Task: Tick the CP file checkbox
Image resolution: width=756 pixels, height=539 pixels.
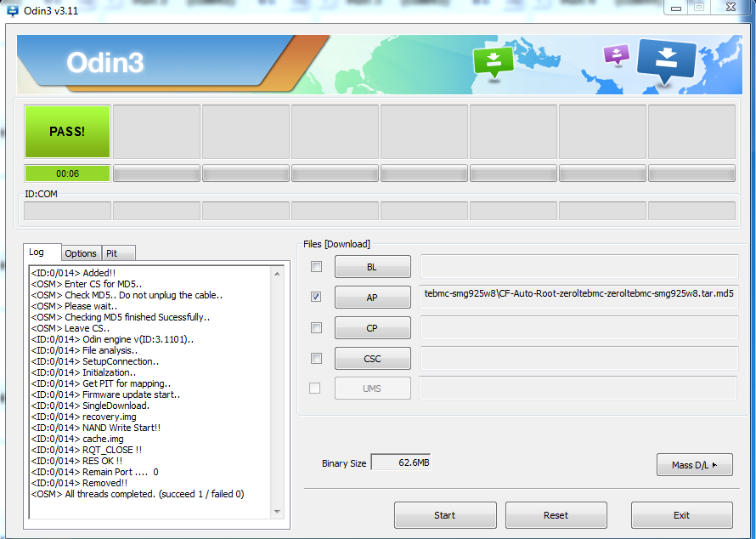Action: coord(316,328)
